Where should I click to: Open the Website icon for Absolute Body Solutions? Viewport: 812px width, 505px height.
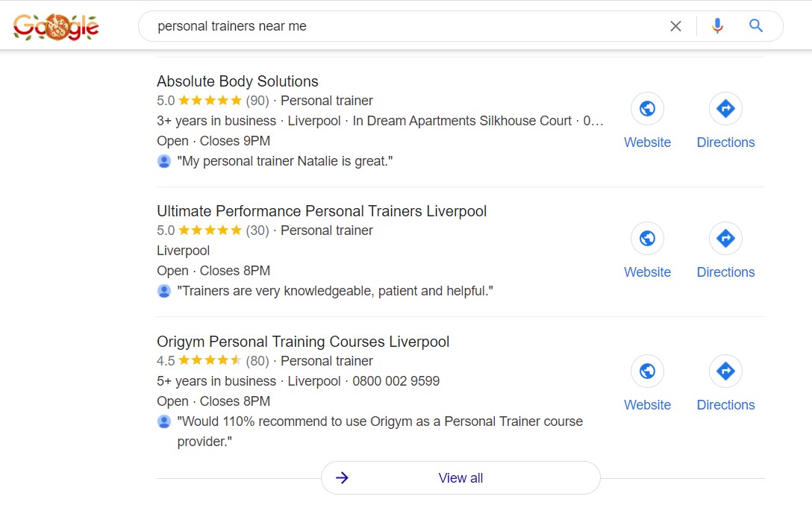coord(647,108)
